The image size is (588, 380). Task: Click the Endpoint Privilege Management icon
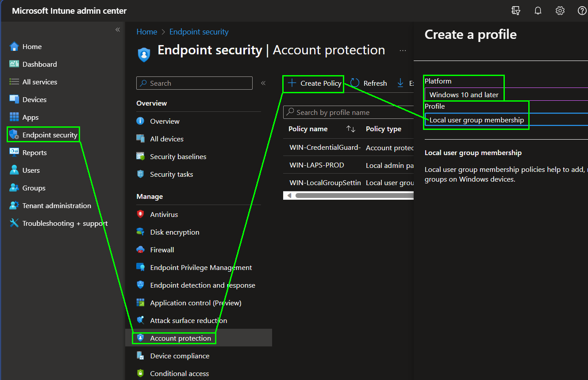click(141, 267)
